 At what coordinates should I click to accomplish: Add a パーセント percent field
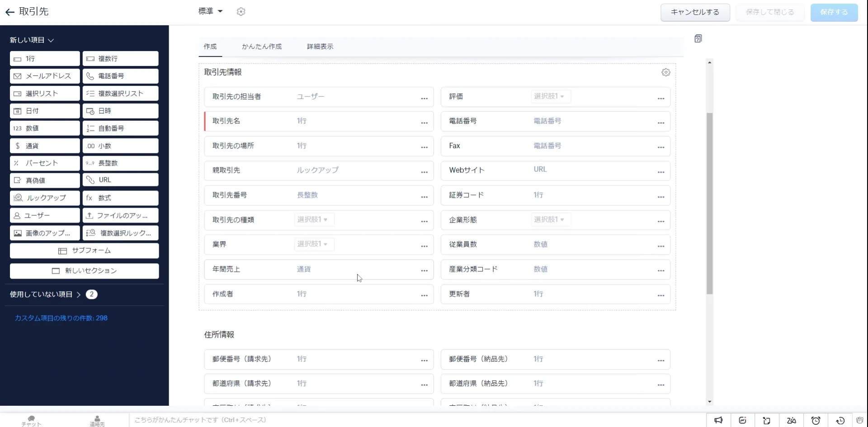tap(45, 163)
